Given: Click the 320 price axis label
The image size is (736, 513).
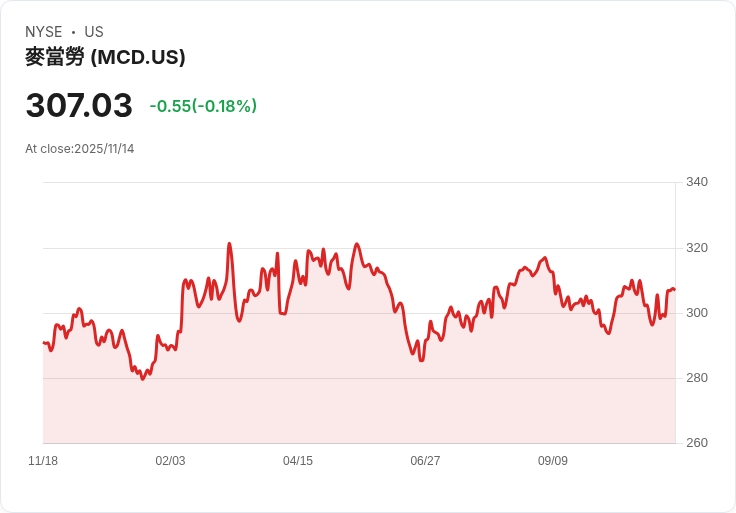Looking at the screenshot, I should pyautogui.click(x=697, y=248).
